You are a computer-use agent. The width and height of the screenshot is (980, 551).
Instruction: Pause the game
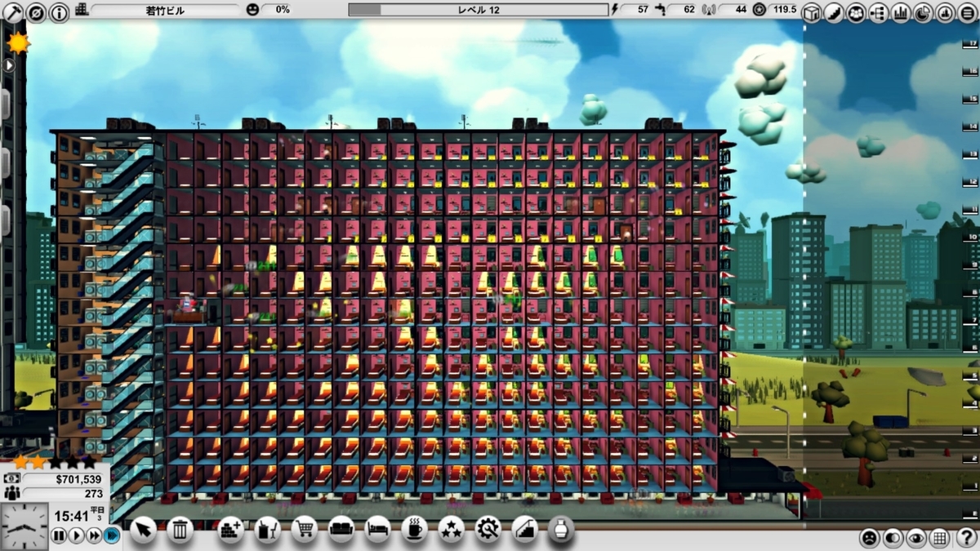click(59, 535)
